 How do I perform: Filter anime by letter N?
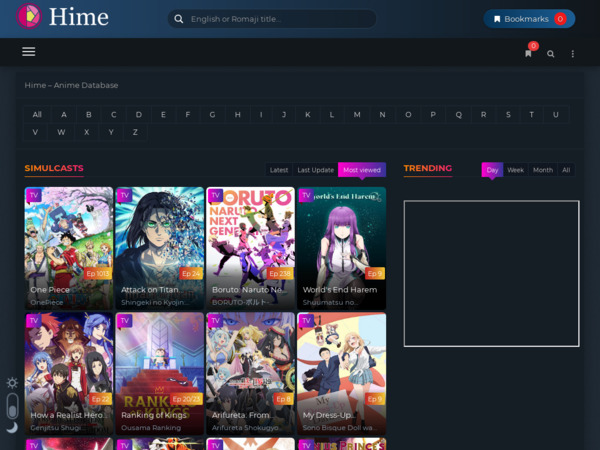tap(382, 114)
